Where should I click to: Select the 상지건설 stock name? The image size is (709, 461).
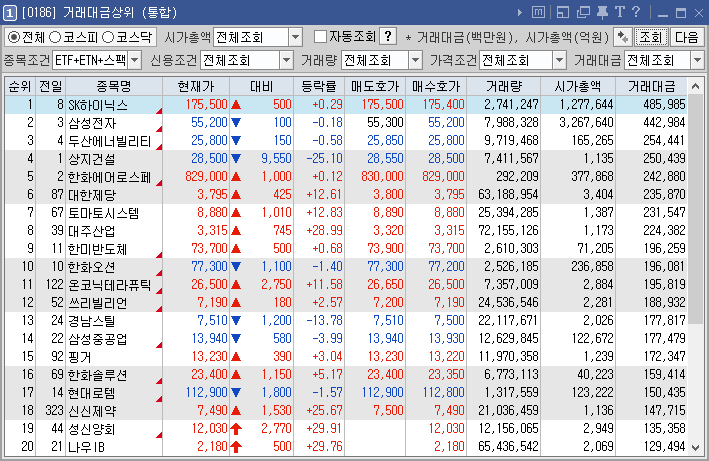pyautogui.click(x=92, y=159)
